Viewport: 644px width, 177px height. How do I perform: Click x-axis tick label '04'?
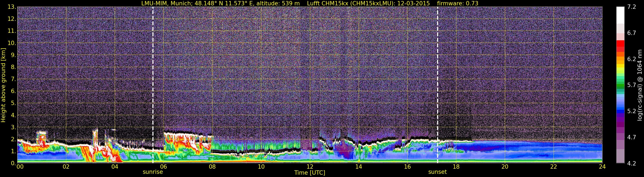tap(115, 167)
